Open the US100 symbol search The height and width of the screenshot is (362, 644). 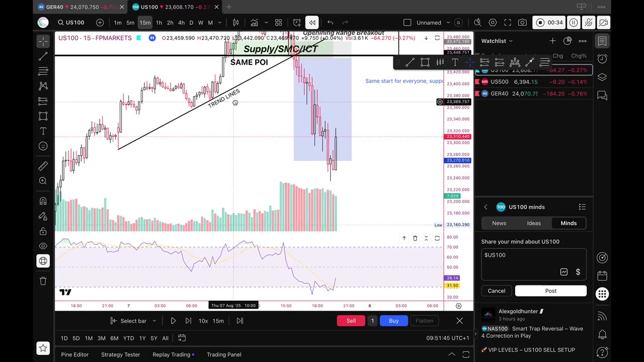click(71, 23)
